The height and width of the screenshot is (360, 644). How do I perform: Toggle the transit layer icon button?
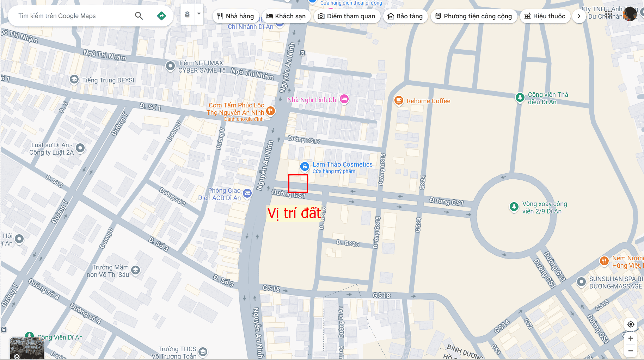[188, 14]
